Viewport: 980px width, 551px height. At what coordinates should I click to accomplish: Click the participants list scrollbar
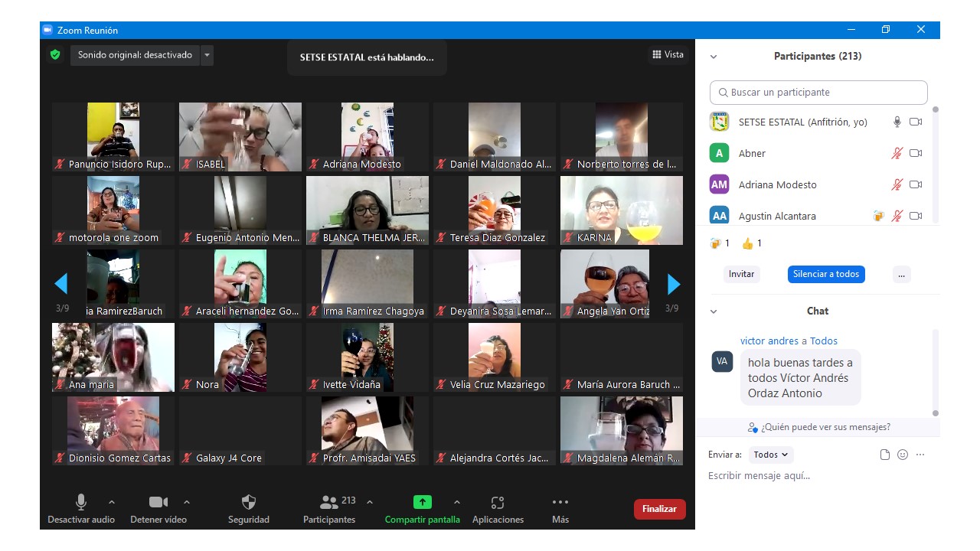(x=935, y=165)
